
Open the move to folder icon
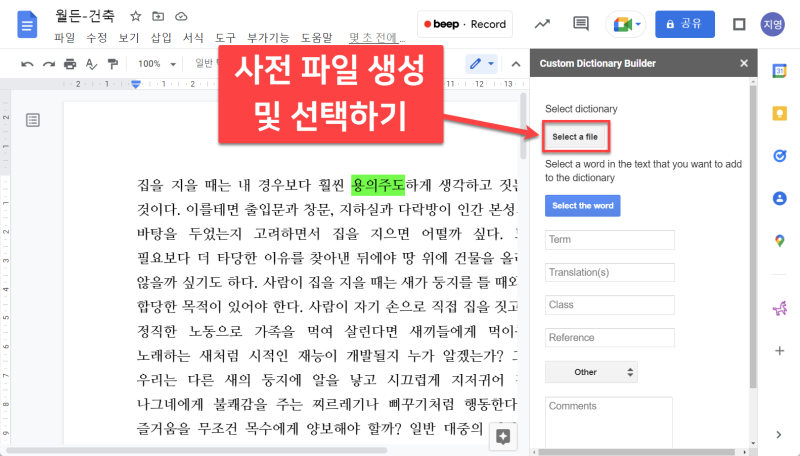[x=158, y=17]
